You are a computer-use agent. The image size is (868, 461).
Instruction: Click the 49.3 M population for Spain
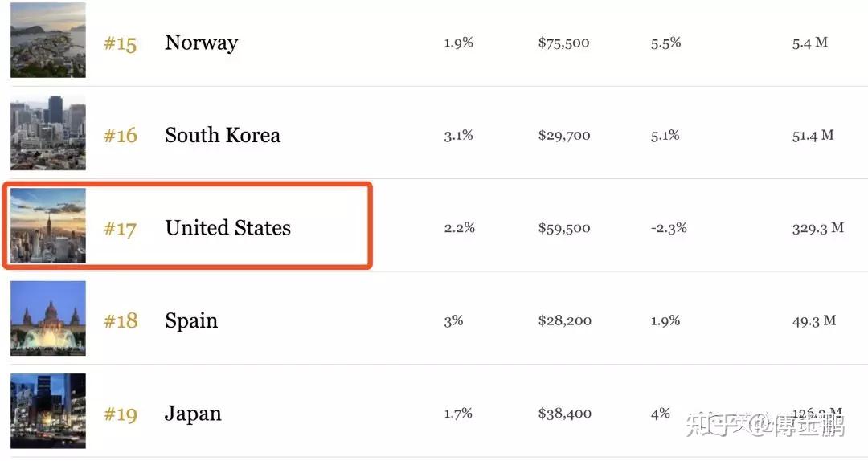[x=813, y=321]
